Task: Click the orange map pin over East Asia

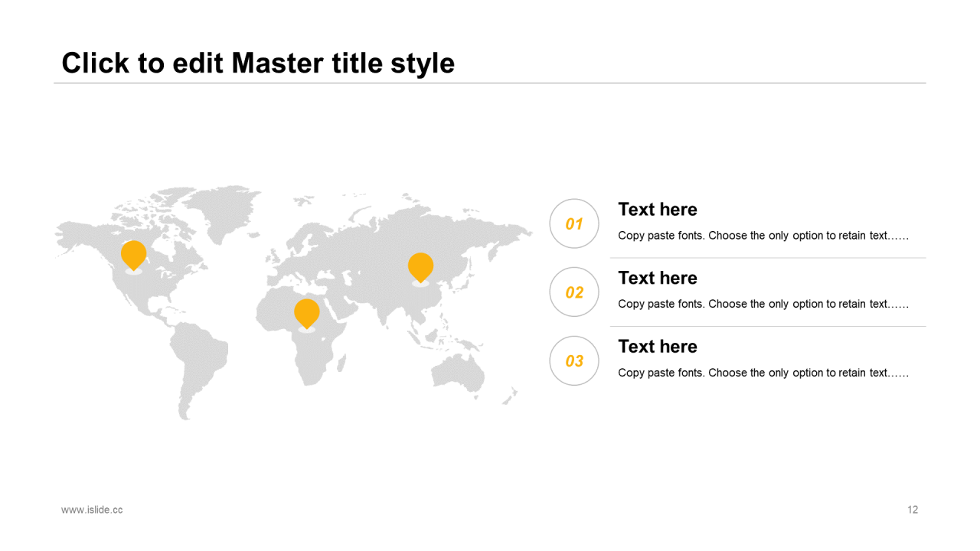Action: pyautogui.click(x=420, y=266)
